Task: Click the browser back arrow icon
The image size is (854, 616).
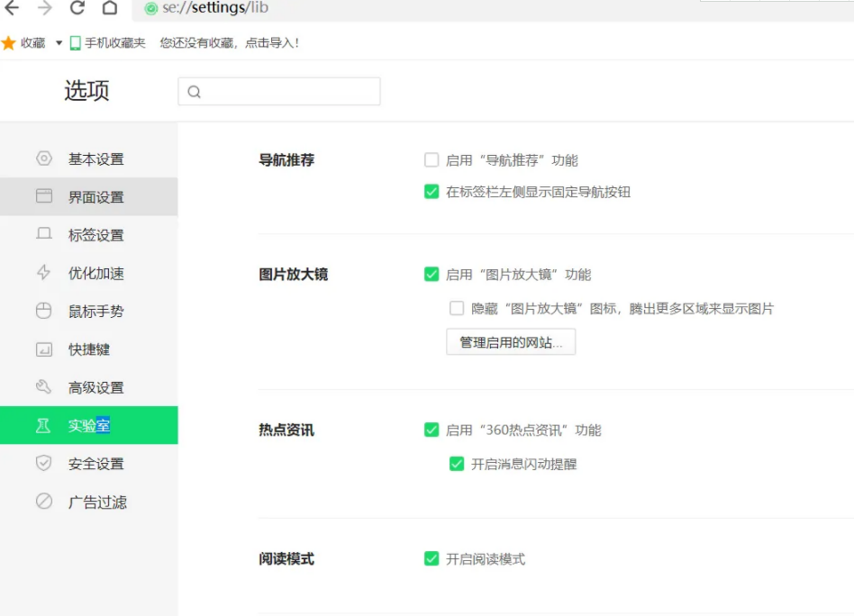Action: (x=12, y=8)
